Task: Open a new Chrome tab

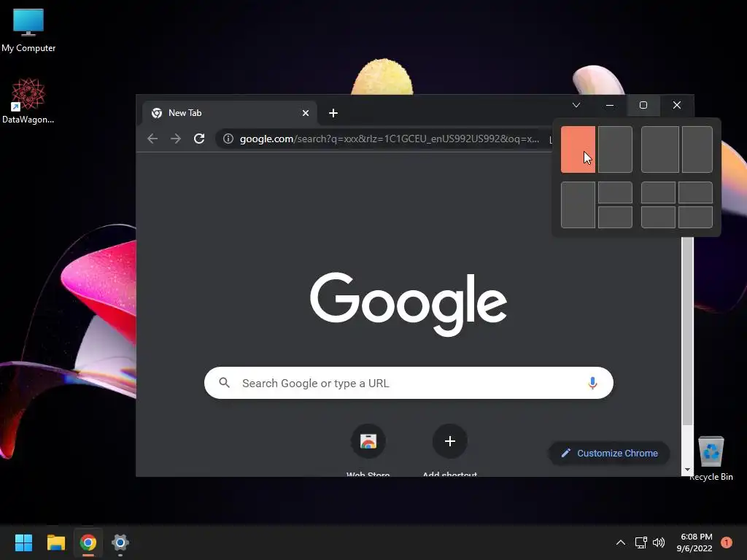Action: coord(333,113)
